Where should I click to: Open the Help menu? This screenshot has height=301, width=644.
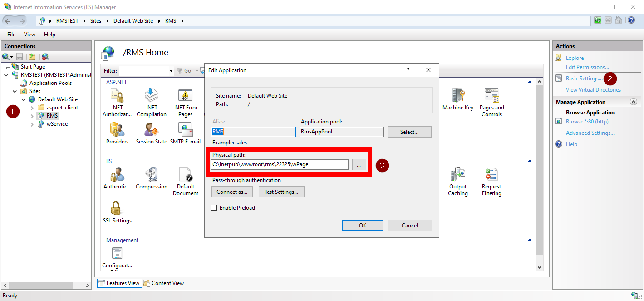tap(49, 35)
